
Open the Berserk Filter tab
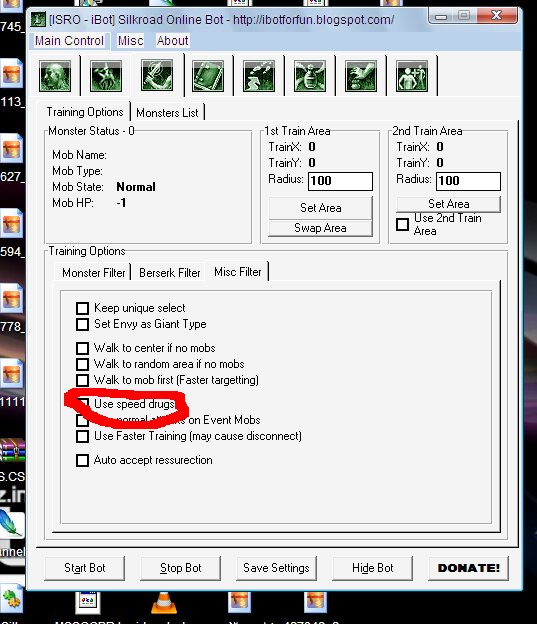pos(170,273)
